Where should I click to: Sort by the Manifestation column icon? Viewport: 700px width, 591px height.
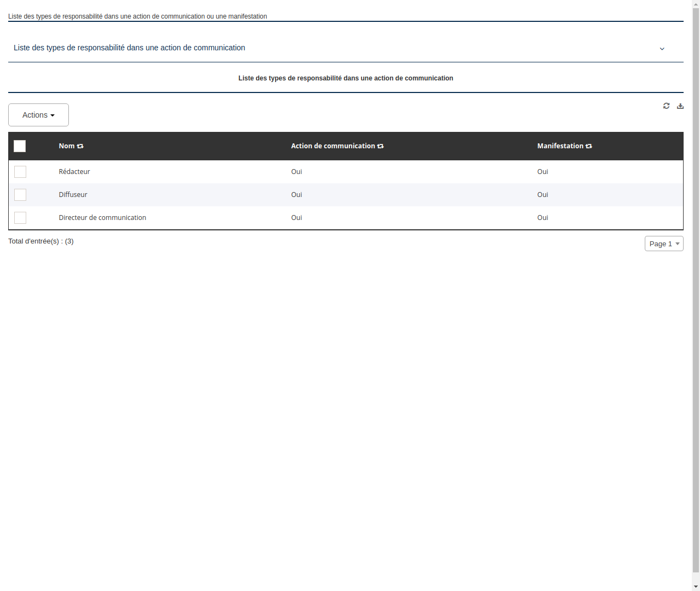[588, 146]
